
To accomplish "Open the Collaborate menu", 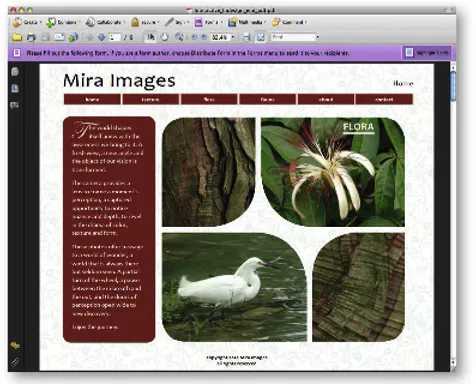I will [x=105, y=22].
